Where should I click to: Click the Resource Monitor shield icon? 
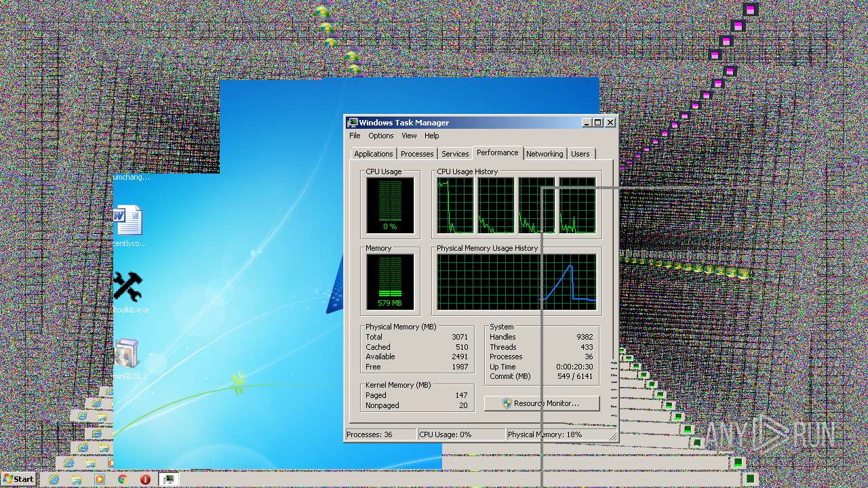(x=507, y=403)
